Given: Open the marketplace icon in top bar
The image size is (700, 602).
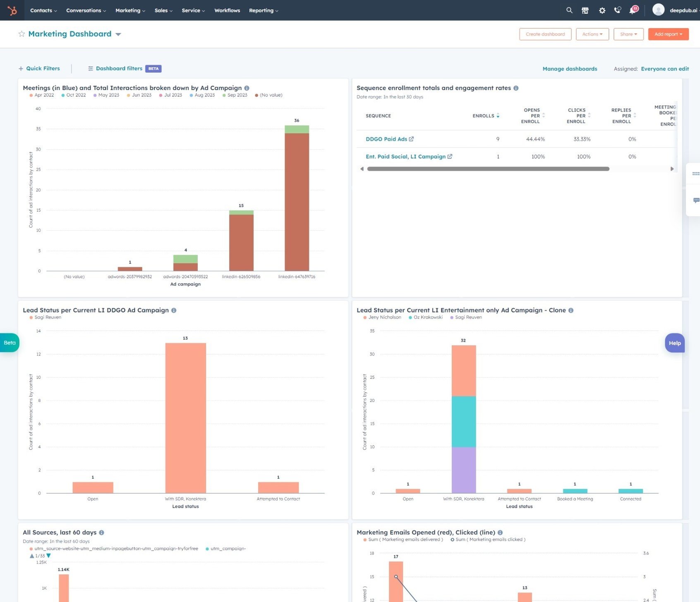Looking at the screenshot, I should coord(585,10).
